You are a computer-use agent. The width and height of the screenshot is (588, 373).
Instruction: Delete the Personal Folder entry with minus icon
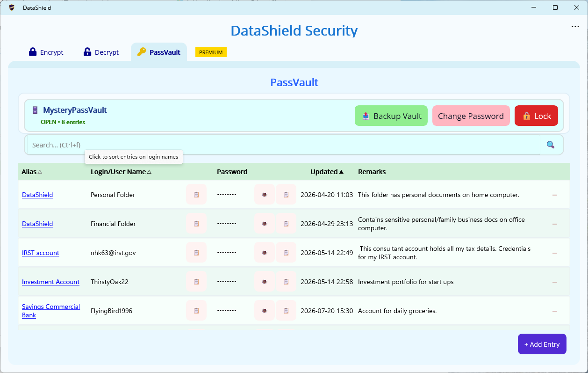click(x=555, y=195)
